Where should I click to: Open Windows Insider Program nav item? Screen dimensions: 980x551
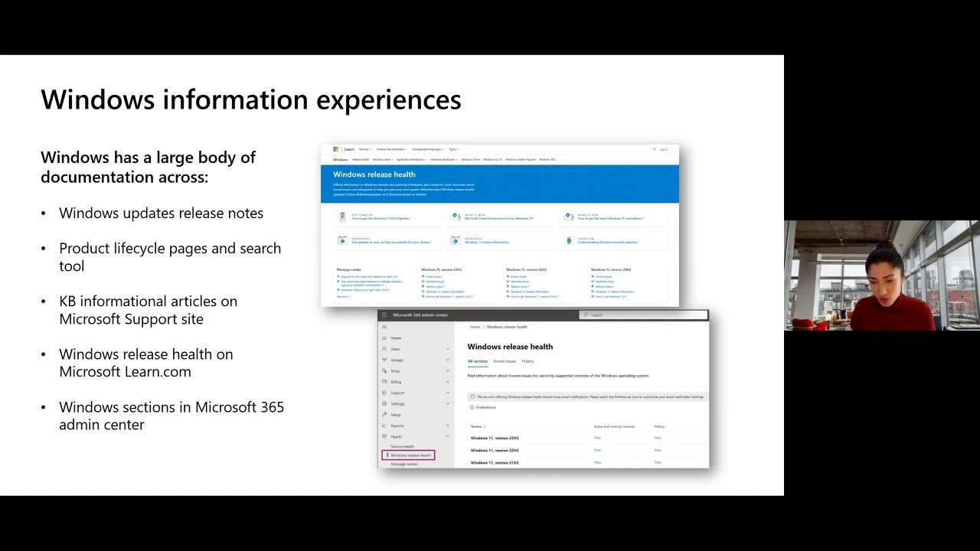coord(521,160)
